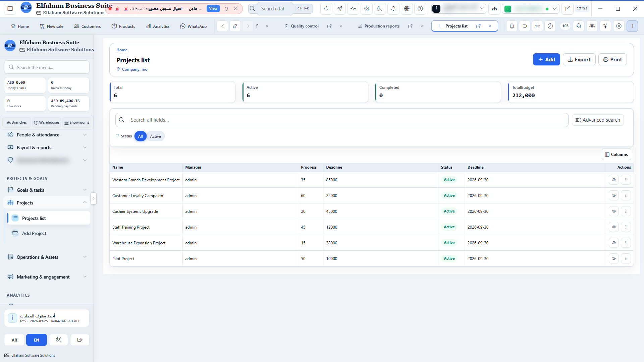Click the organization chart icon
The height and width of the screenshot is (362, 644).
[x=494, y=9]
